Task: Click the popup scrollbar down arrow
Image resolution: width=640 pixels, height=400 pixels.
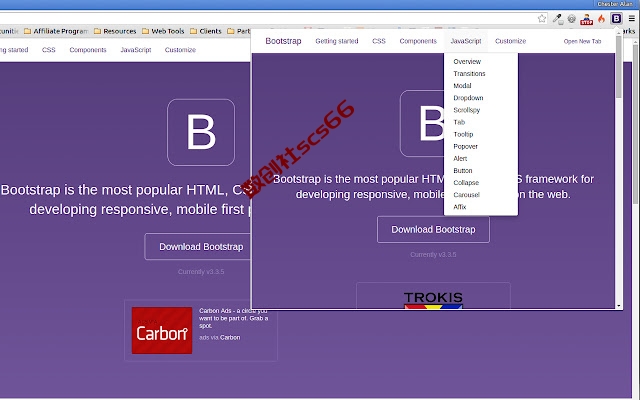Action: pyautogui.click(x=619, y=306)
